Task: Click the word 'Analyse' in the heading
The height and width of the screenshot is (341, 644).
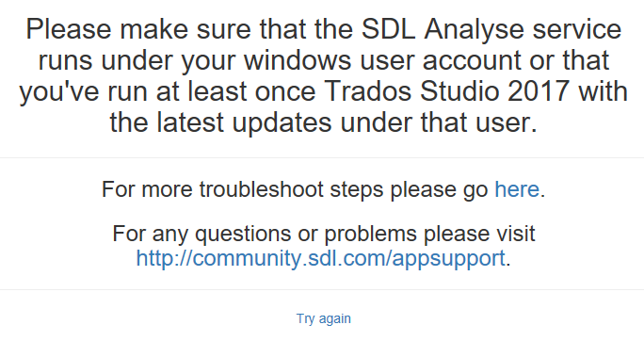Action: click(x=474, y=29)
